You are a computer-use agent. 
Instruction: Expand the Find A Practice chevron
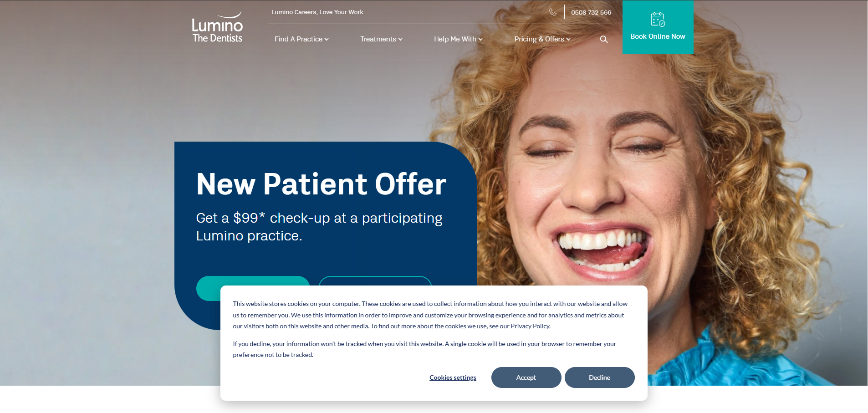(327, 40)
